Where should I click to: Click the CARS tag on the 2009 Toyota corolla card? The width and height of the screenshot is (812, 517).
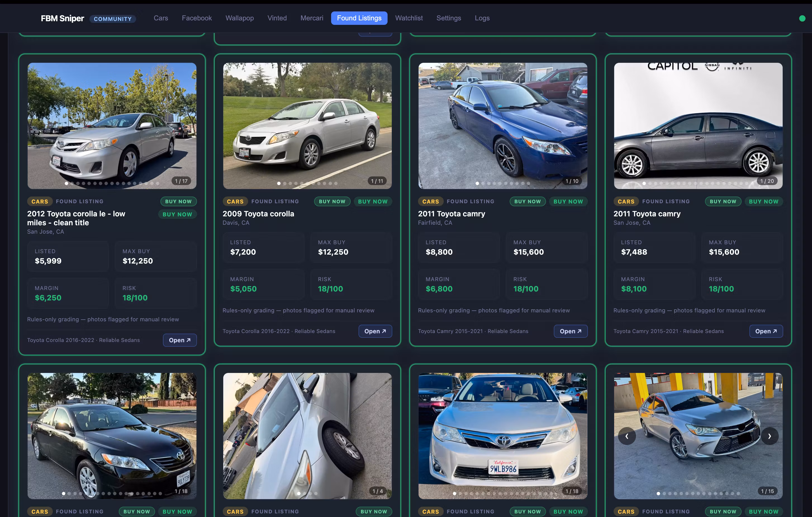tap(235, 201)
